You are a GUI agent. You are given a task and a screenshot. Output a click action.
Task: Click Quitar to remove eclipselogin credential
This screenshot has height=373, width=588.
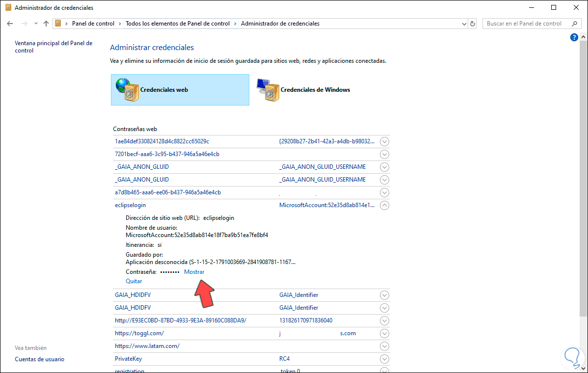point(134,281)
